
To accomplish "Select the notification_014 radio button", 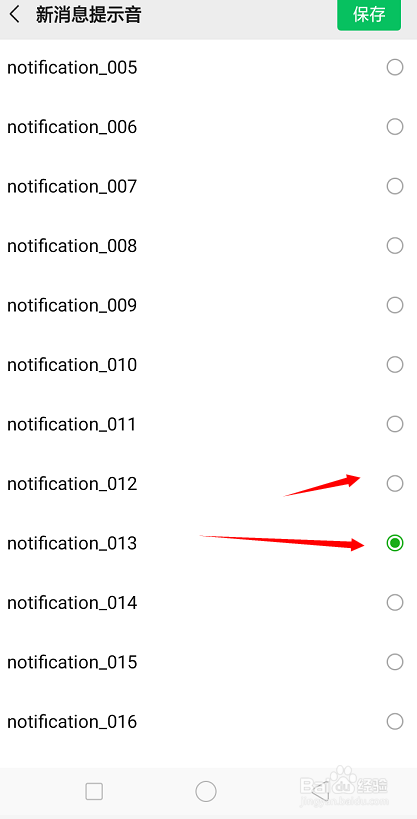I will 395,603.
